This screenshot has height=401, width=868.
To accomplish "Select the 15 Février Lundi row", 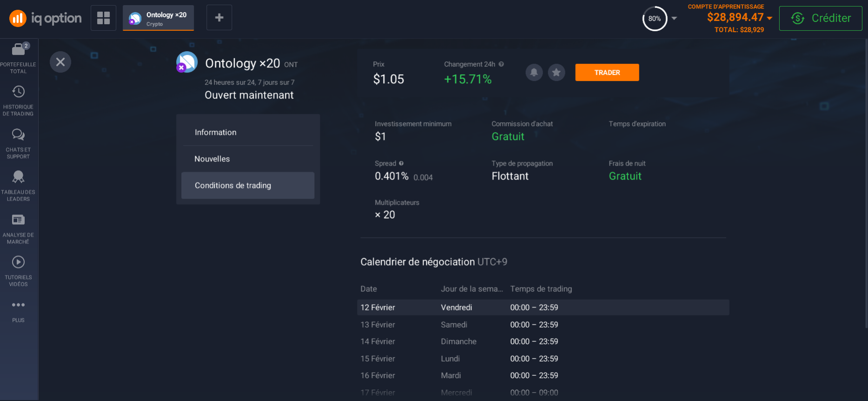I will pyautogui.click(x=543, y=359).
